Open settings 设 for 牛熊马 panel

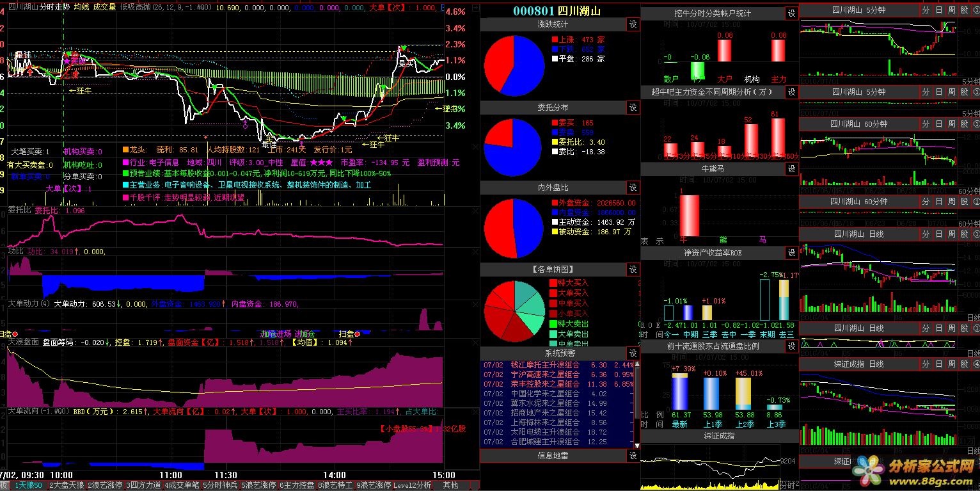click(x=792, y=169)
